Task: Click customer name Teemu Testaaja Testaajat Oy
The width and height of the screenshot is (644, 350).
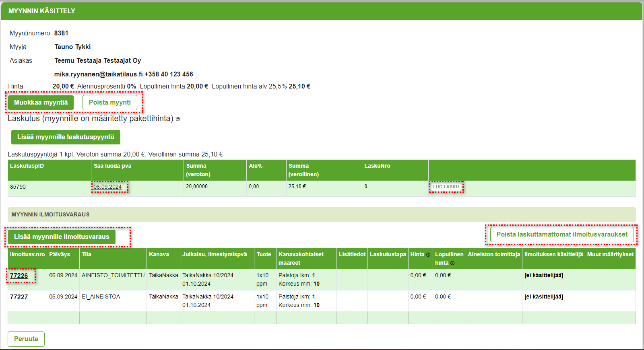Action: tap(98, 60)
